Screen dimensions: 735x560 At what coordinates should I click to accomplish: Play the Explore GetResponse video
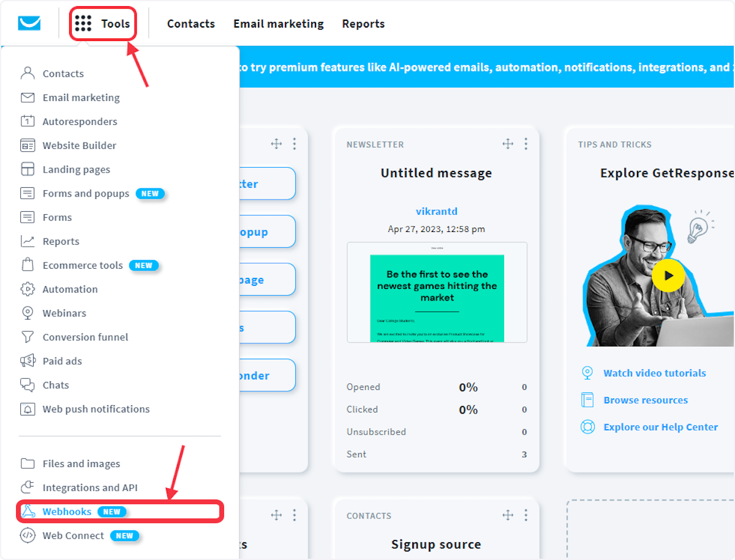[668, 275]
